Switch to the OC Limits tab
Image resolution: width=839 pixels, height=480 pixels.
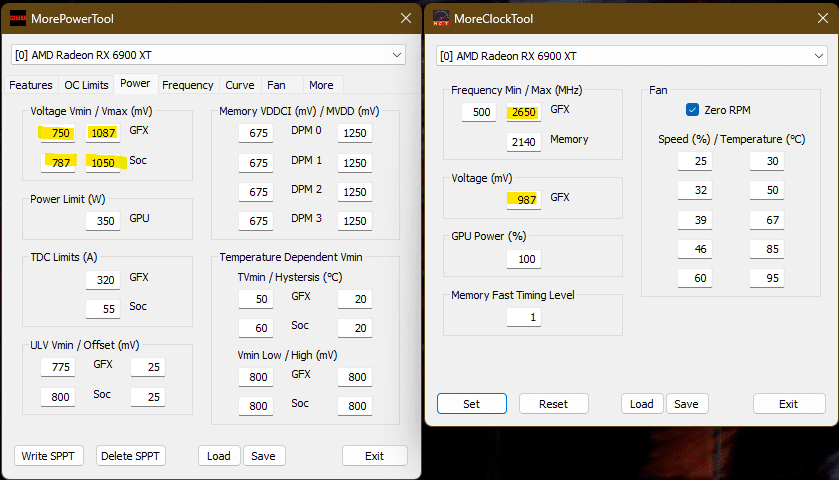click(x=86, y=85)
